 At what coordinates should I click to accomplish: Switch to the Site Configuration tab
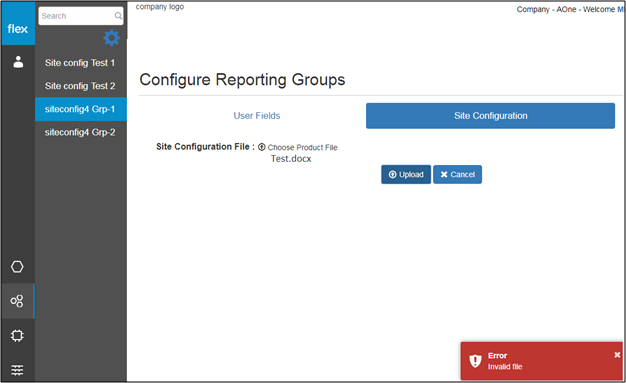pyautogui.click(x=490, y=116)
